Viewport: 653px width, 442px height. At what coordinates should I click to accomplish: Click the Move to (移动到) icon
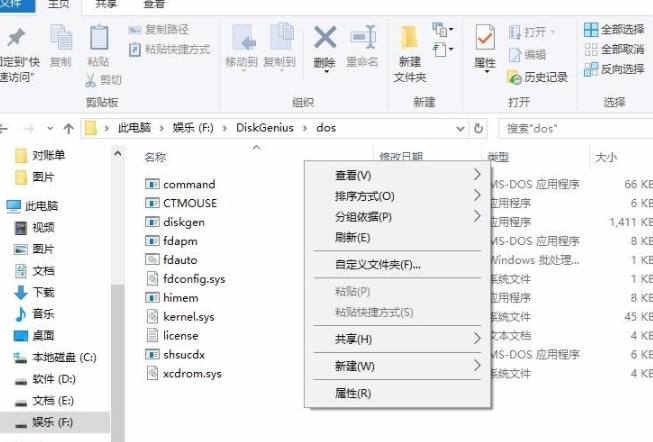click(243, 37)
